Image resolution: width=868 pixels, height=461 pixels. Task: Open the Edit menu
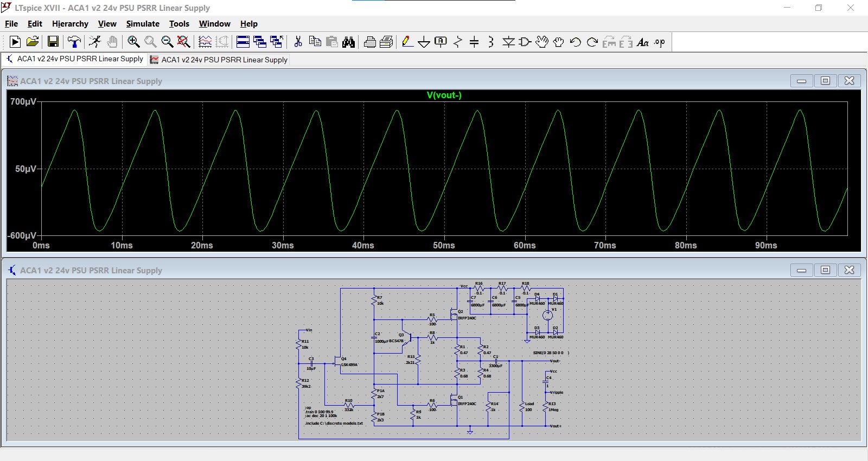pyautogui.click(x=35, y=24)
